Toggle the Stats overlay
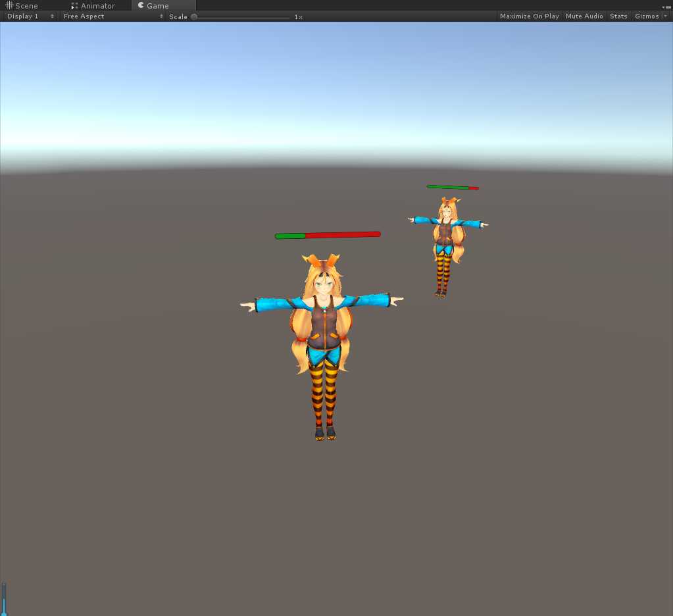 (618, 16)
